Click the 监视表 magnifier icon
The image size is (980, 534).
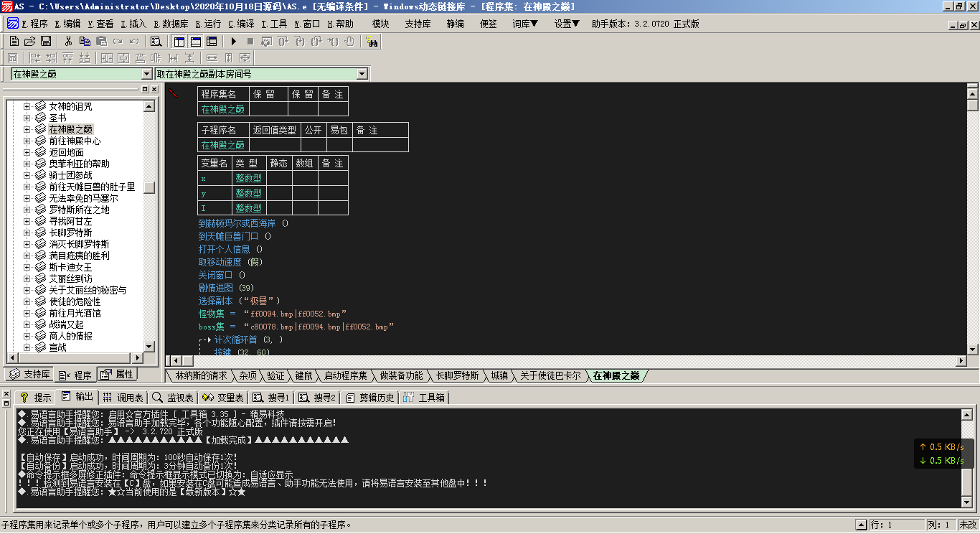point(157,398)
